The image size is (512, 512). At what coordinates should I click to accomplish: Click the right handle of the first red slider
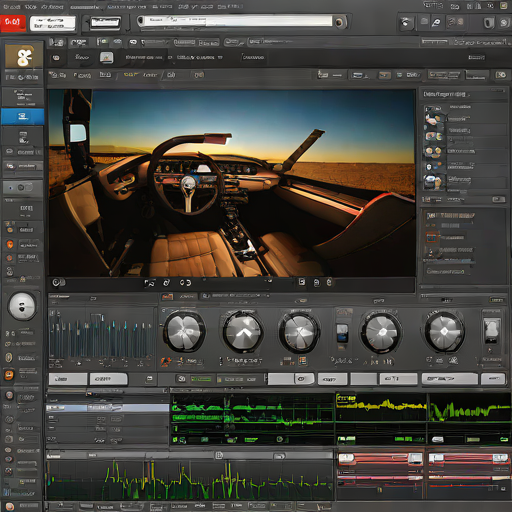pyautogui.click(x=415, y=459)
